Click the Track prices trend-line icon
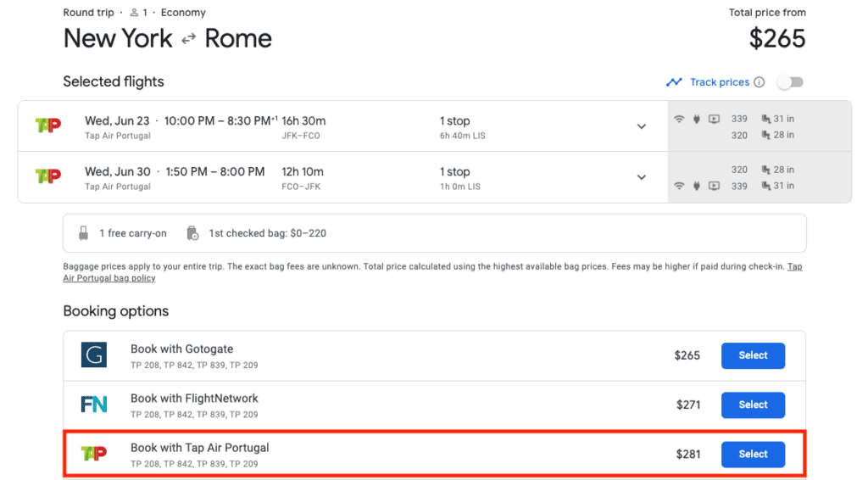868x480 pixels. click(674, 82)
